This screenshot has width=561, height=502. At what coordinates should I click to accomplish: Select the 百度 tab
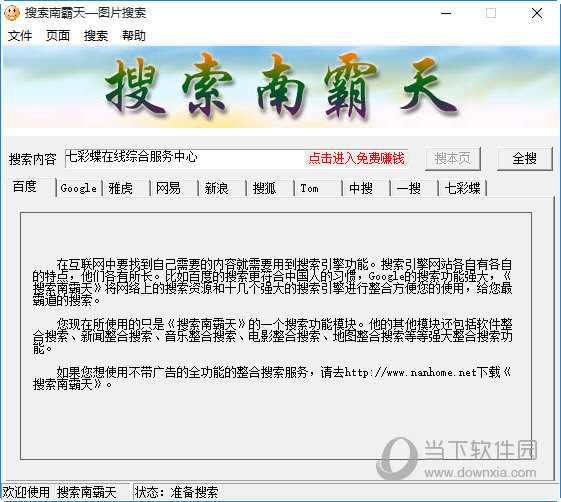31,187
